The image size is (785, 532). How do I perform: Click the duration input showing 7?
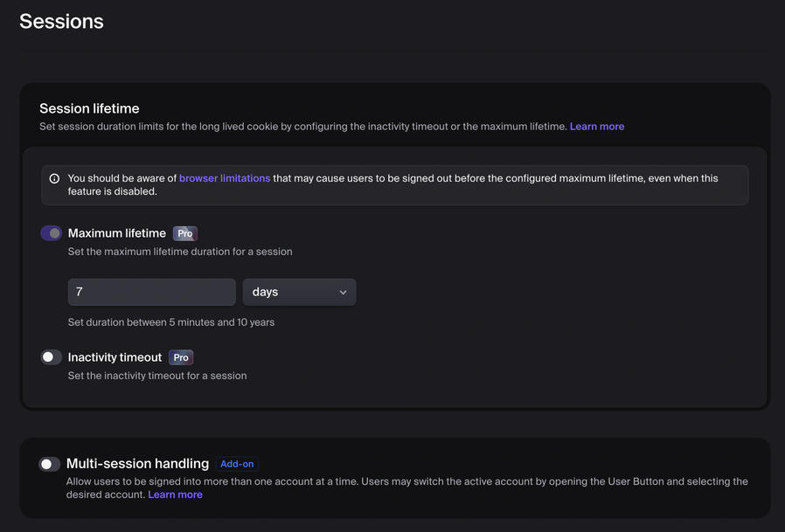(x=151, y=291)
